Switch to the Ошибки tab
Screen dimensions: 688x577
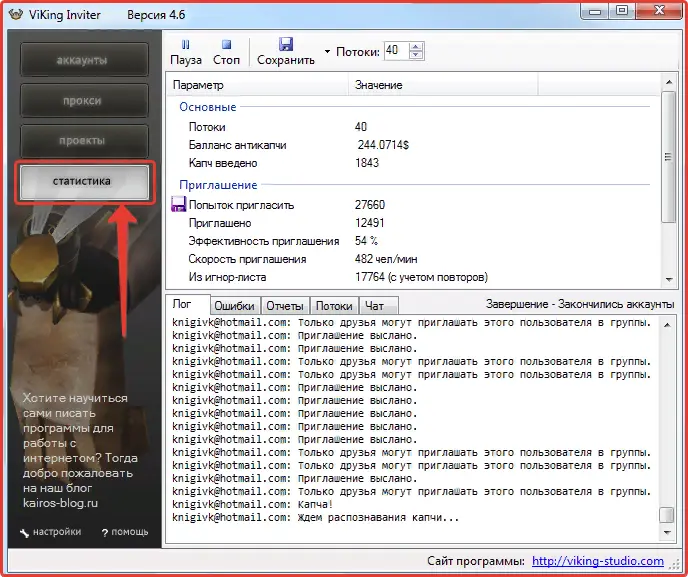(x=235, y=306)
